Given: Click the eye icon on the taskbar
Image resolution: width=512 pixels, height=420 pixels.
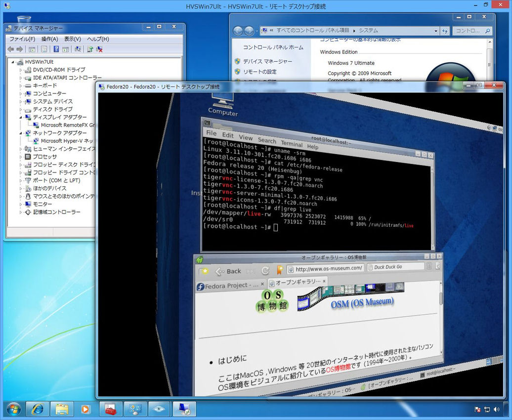Looking at the screenshot, I should click(x=159, y=409).
